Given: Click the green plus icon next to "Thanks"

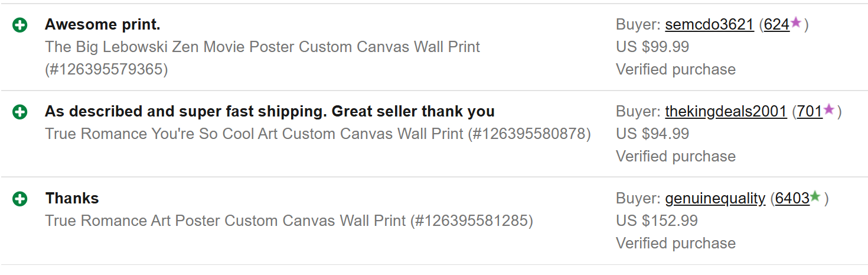Looking at the screenshot, I should coord(20,199).
